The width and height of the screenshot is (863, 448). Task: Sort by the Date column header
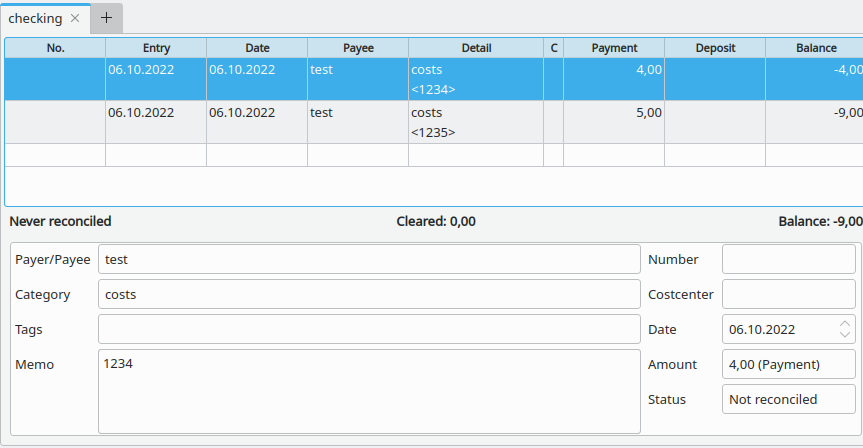click(257, 48)
